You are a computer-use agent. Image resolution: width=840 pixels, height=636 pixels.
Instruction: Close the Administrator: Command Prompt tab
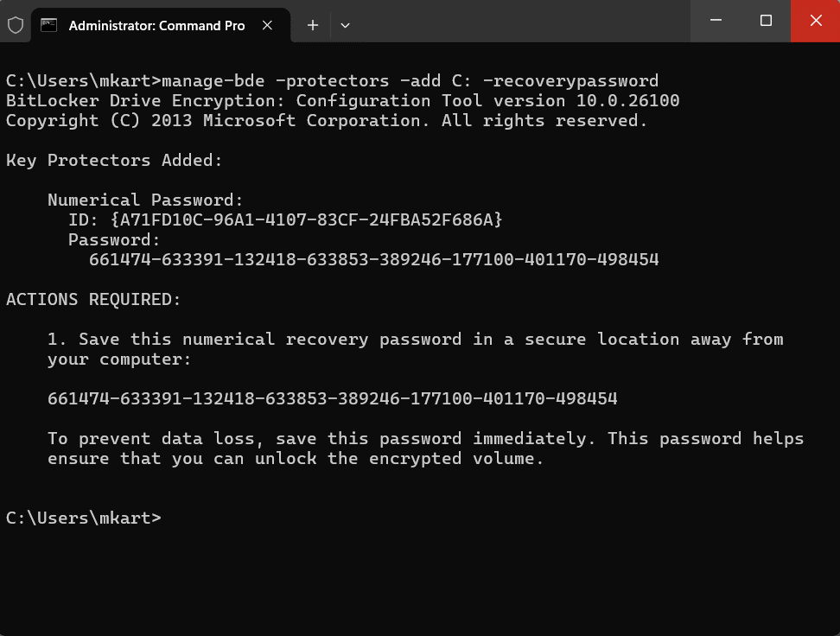click(x=268, y=25)
